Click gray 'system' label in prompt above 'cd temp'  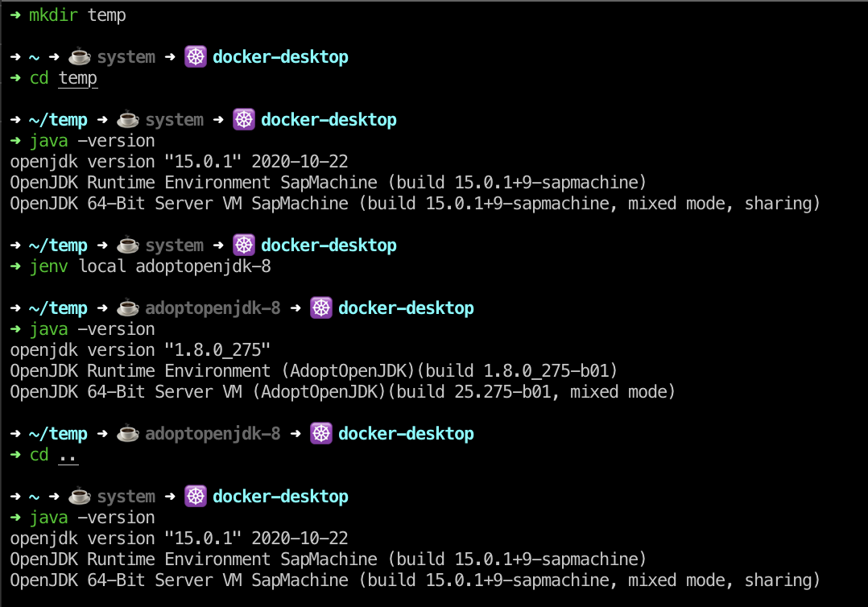(126, 56)
